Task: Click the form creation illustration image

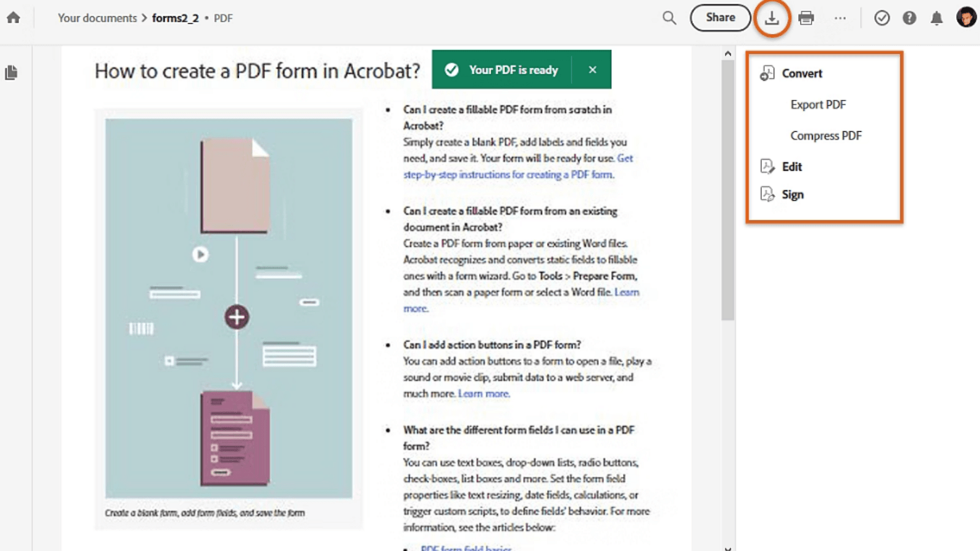Action: [228, 308]
